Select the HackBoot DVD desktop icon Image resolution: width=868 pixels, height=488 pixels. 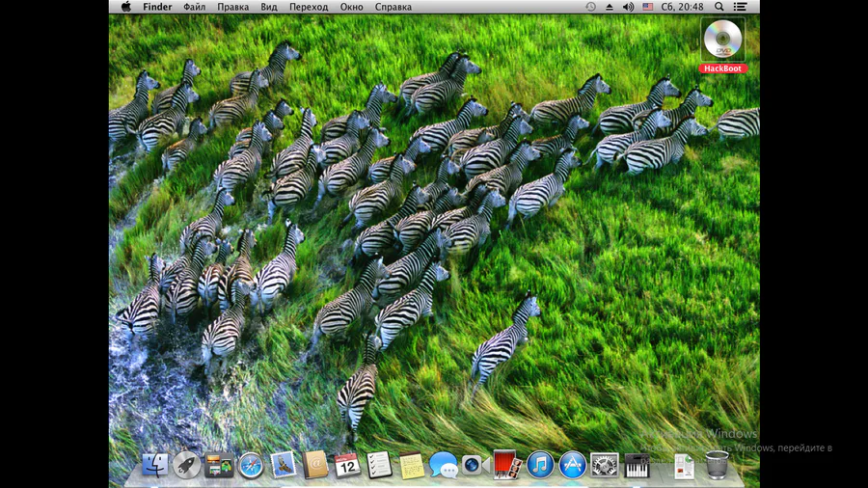click(722, 40)
